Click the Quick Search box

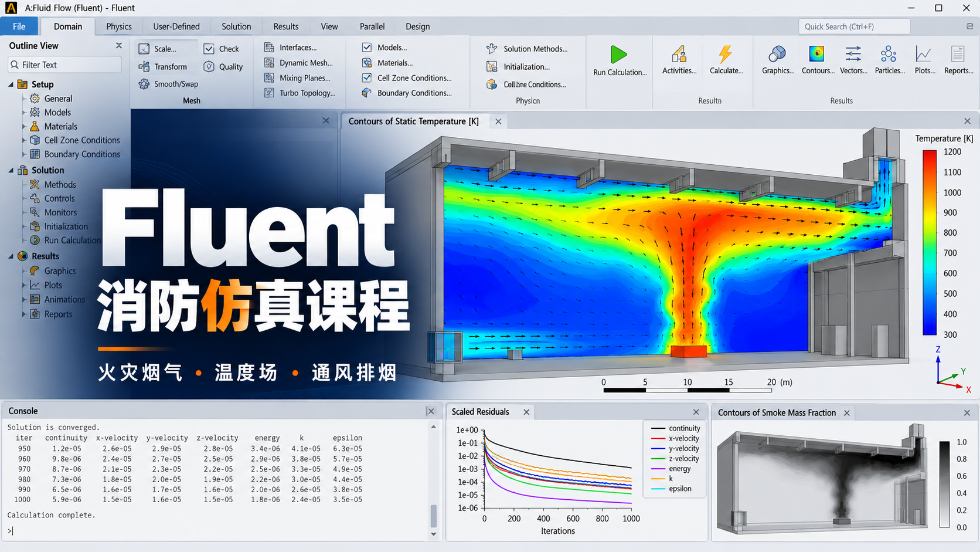pyautogui.click(x=854, y=26)
